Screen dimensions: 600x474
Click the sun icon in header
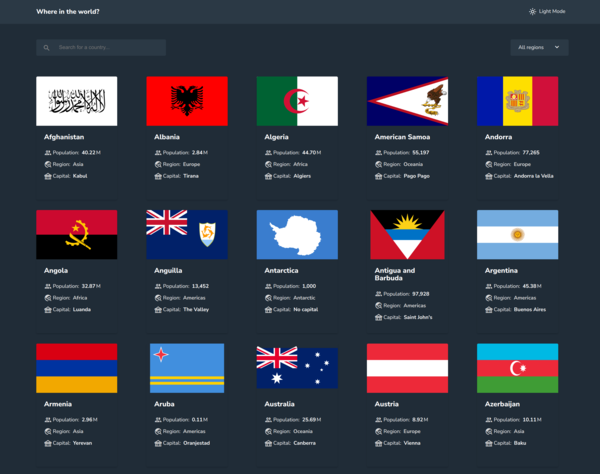[532, 11]
